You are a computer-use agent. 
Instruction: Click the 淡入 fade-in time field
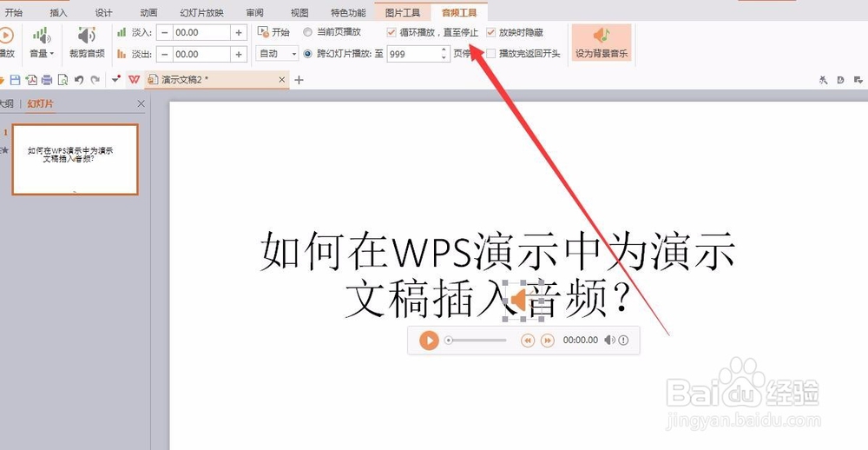(x=201, y=33)
